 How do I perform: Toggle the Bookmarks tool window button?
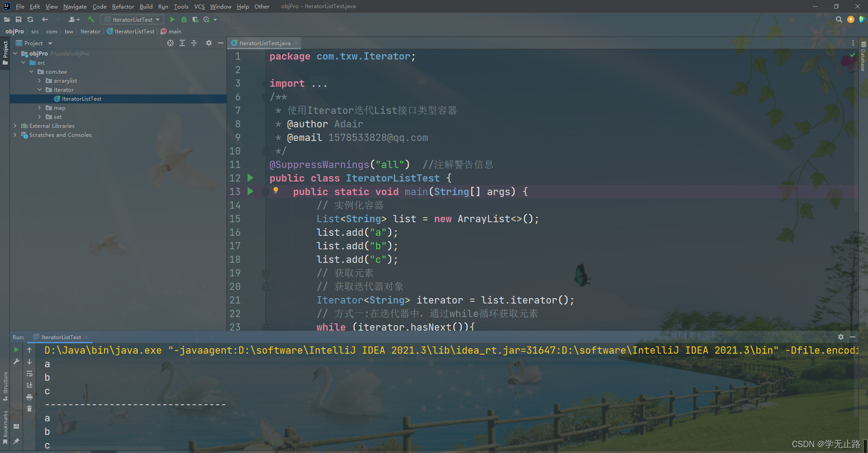pos(5,427)
